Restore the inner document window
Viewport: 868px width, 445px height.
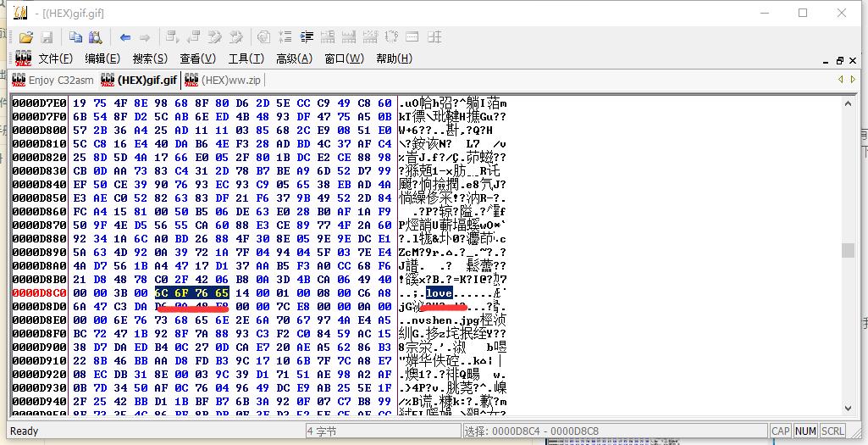[x=840, y=60]
